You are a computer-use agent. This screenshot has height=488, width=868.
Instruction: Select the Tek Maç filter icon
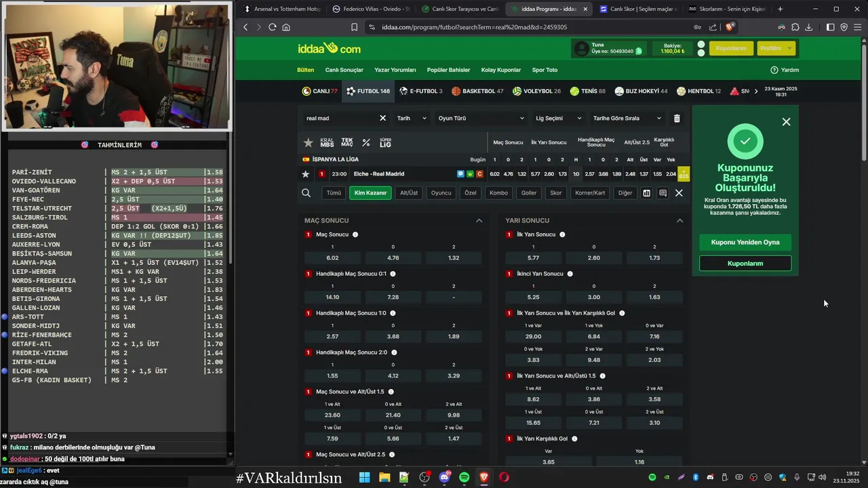[347, 142]
